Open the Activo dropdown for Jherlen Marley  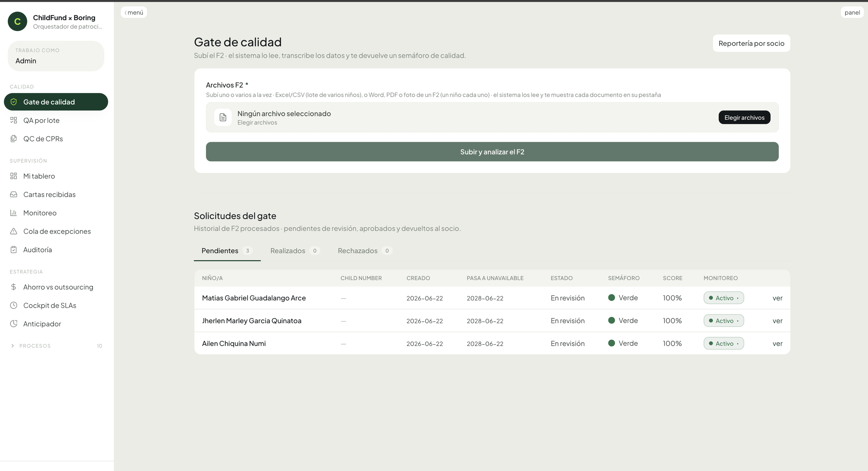tap(723, 320)
